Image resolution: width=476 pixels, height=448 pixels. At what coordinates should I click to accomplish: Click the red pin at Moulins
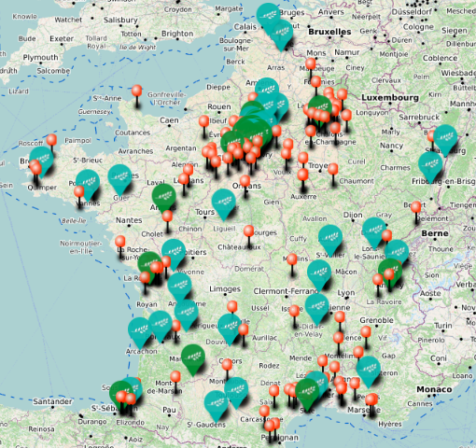pyautogui.click(x=292, y=264)
